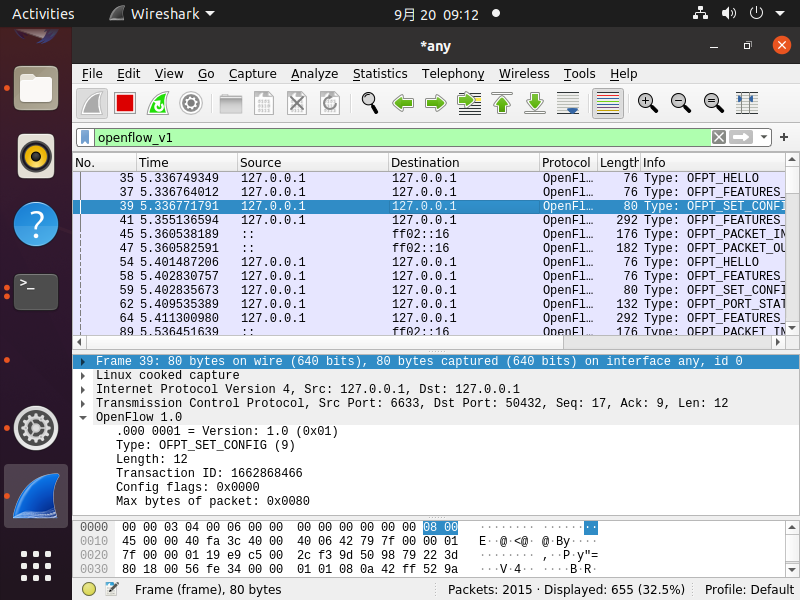
Task: Start capturing packets with the shark fin icon
Action: click(92, 104)
